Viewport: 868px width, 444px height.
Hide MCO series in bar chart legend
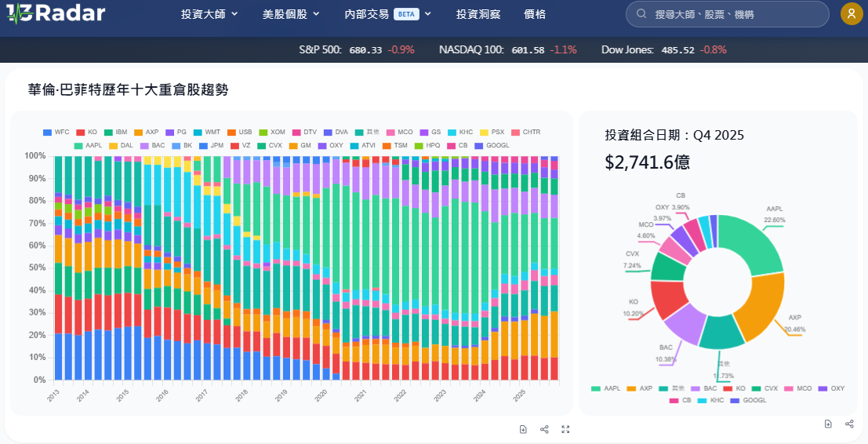click(x=400, y=133)
